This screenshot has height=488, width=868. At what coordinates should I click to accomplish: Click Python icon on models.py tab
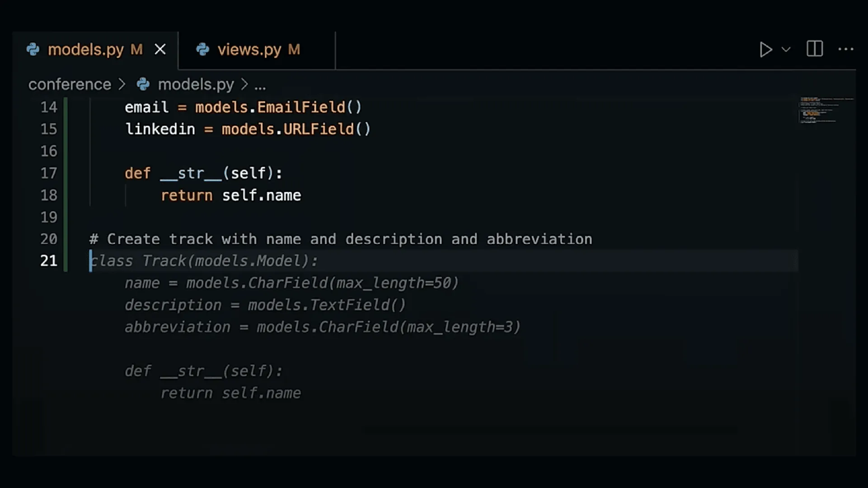coord(33,49)
